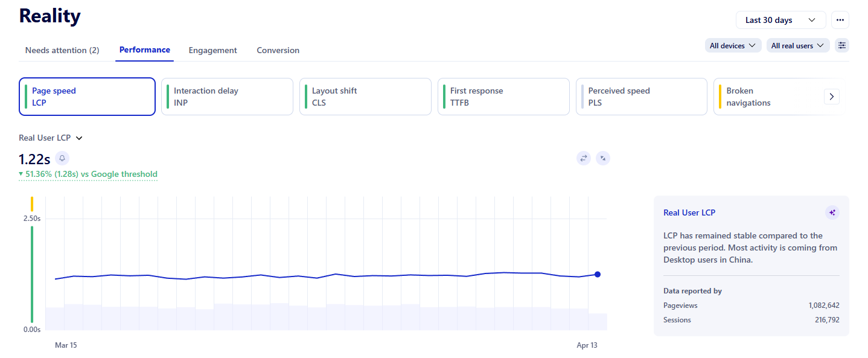Screen dimensions: 868x358
Task: Open the Needs attention (2) tab
Action: click(62, 50)
